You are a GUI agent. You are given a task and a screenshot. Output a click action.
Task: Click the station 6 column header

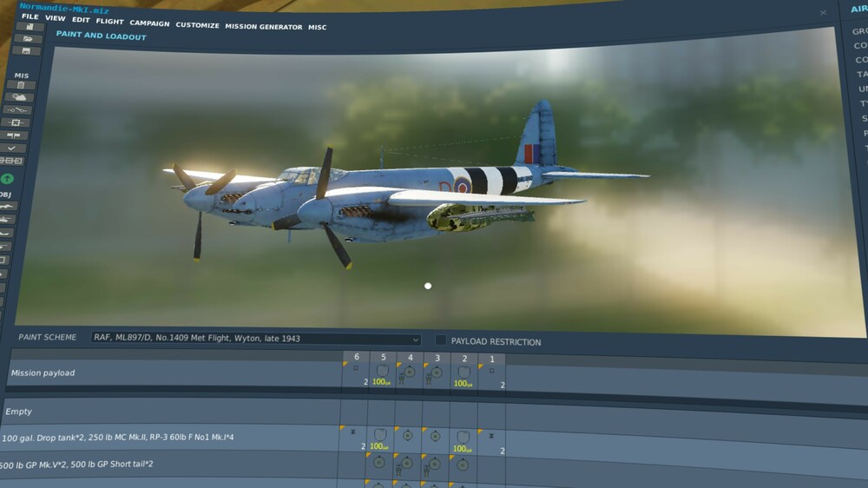(357, 357)
